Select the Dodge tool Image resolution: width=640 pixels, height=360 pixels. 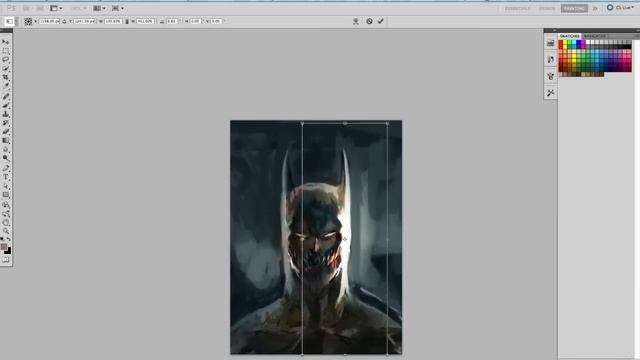pos(6,158)
